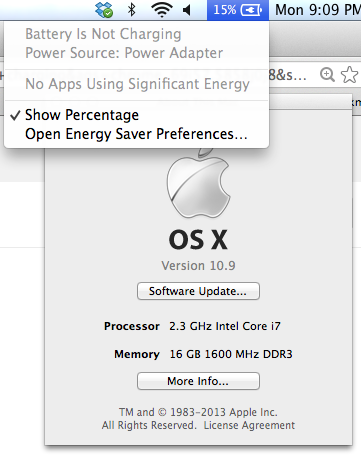Open the Mon 9:09 PM clock menu

[x=317, y=10]
